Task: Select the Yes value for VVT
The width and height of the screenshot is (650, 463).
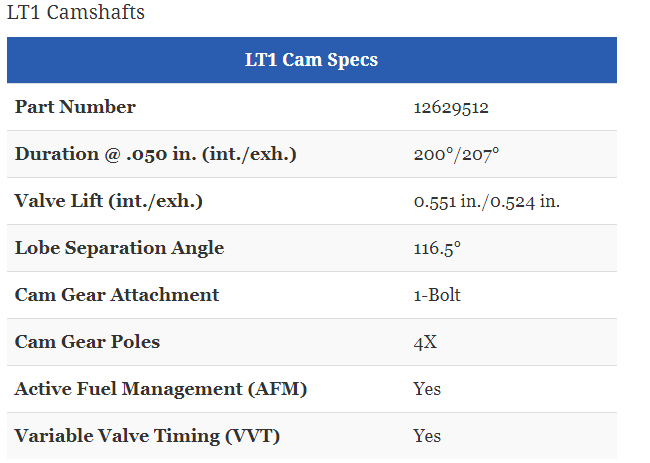Action: pyautogui.click(x=427, y=436)
